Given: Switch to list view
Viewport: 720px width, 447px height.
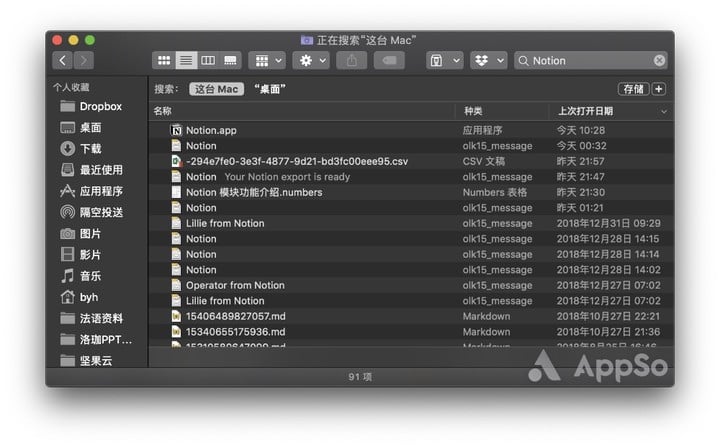Looking at the screenshot, I should (x=186, y=60).
